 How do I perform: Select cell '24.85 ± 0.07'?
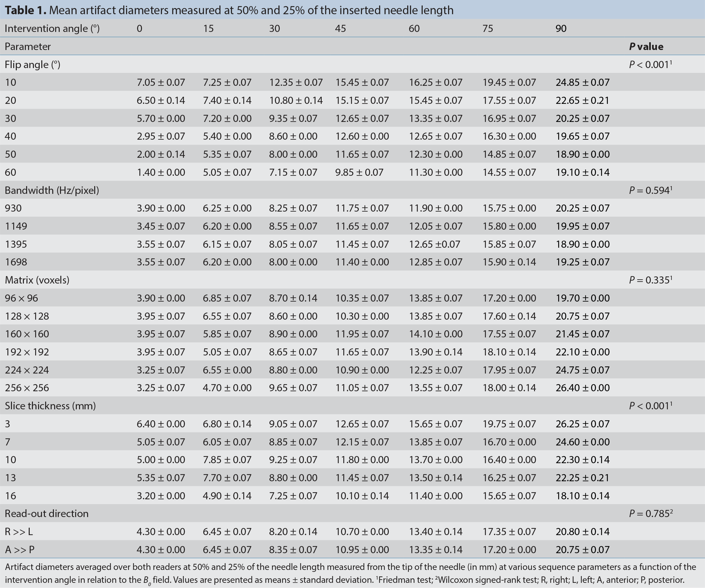(582, 83)
